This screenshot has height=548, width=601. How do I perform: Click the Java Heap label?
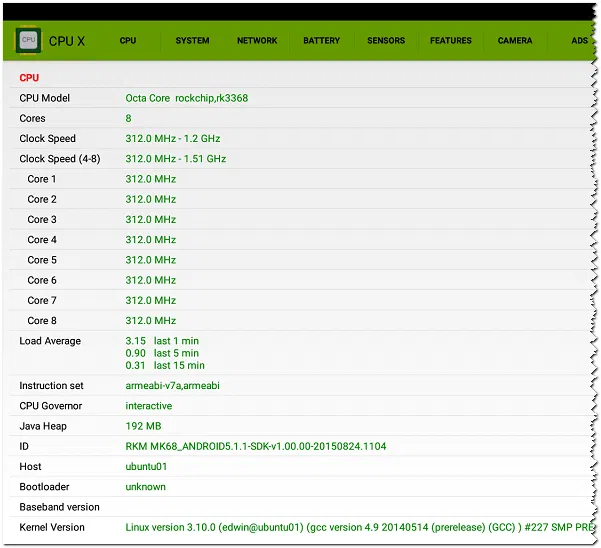point(43,427)
